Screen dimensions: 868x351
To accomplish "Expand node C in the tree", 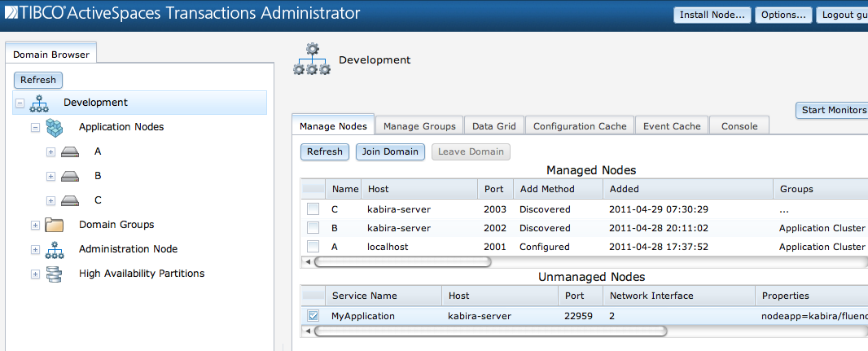I will pos(51,200).
